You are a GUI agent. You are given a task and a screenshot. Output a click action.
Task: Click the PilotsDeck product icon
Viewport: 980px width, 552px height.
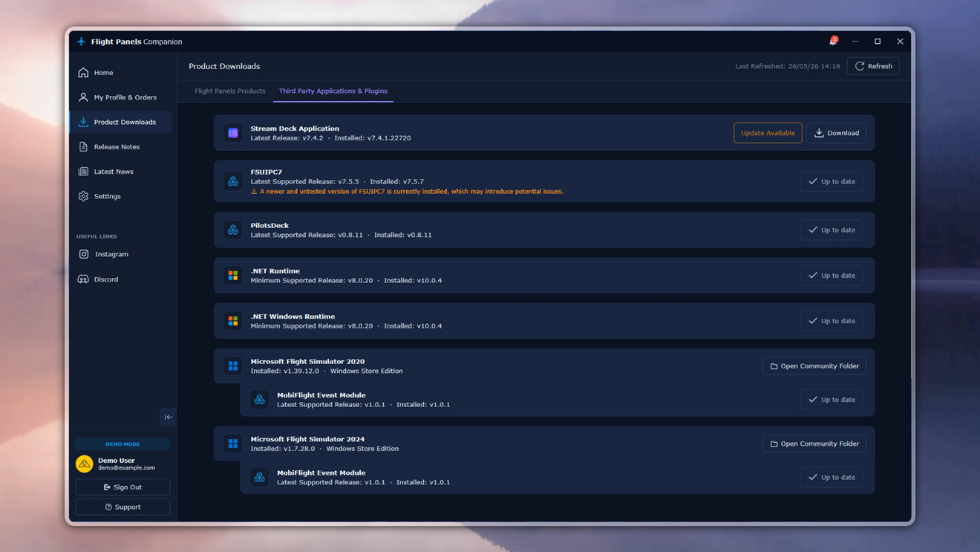233,230
